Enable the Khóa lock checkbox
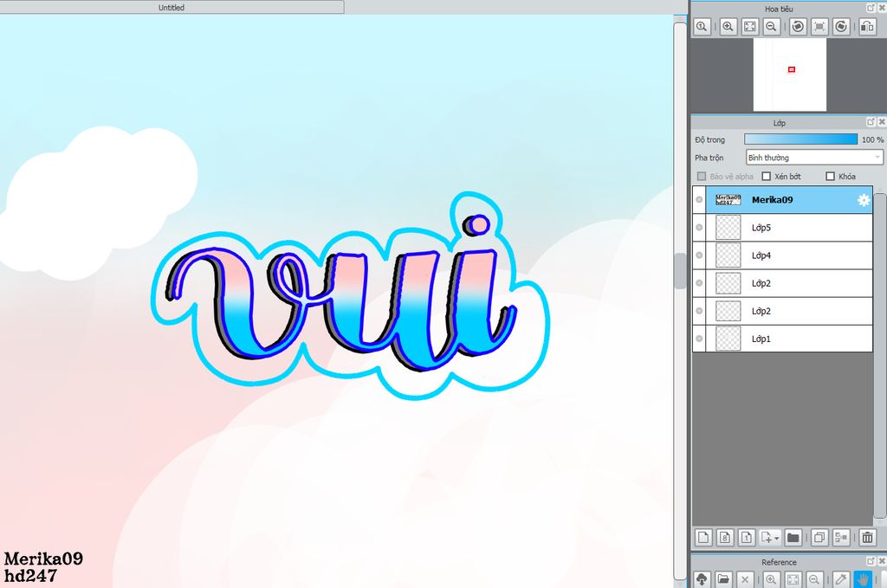 831,177
